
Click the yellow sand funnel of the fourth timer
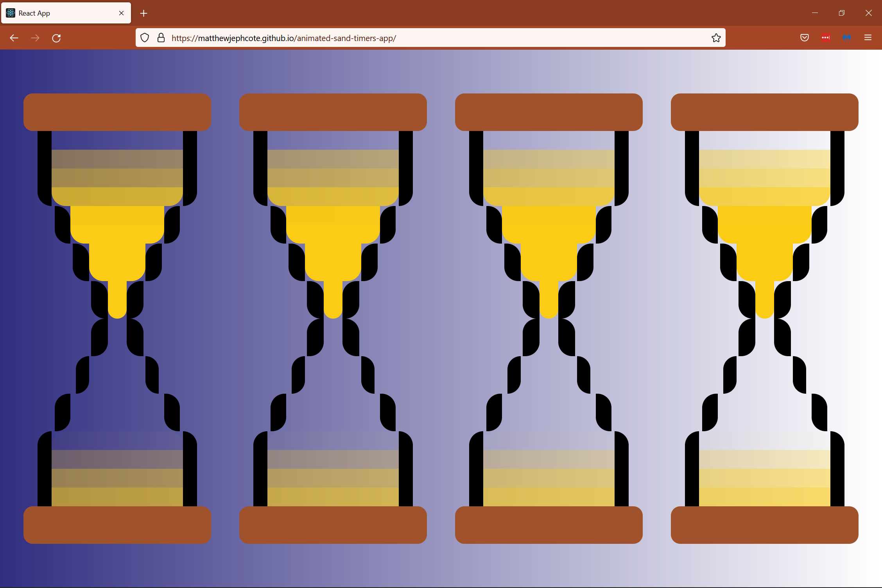(x=764, y=242)
